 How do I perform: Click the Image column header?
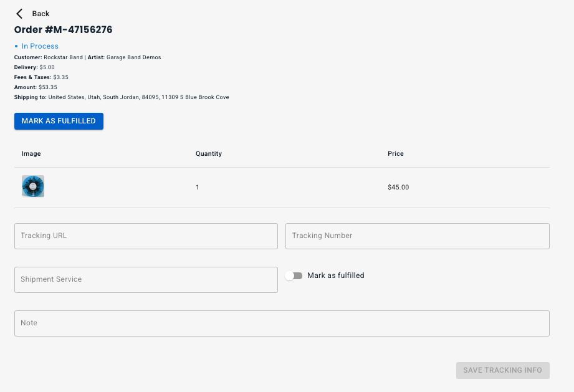[x=31, y=153]
